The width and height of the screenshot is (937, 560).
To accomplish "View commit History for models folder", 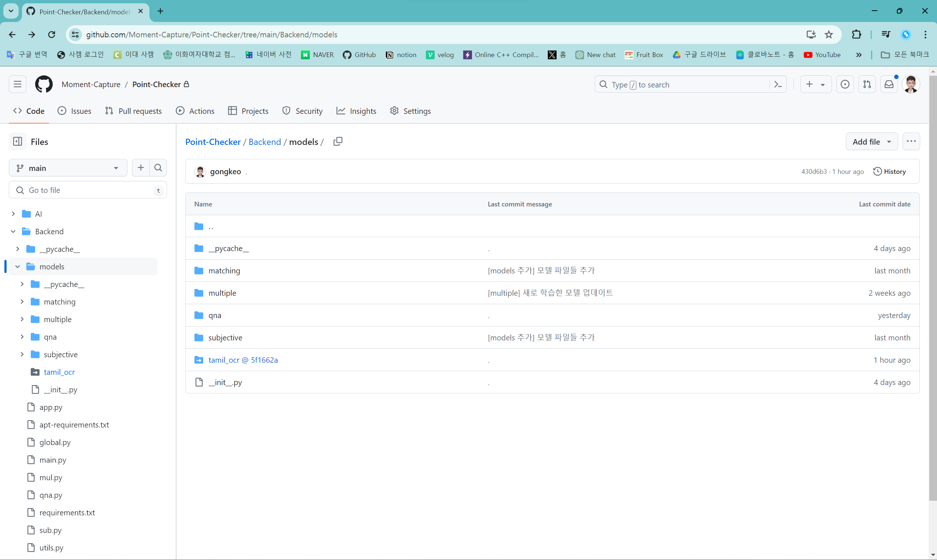I will pos(889,172).
